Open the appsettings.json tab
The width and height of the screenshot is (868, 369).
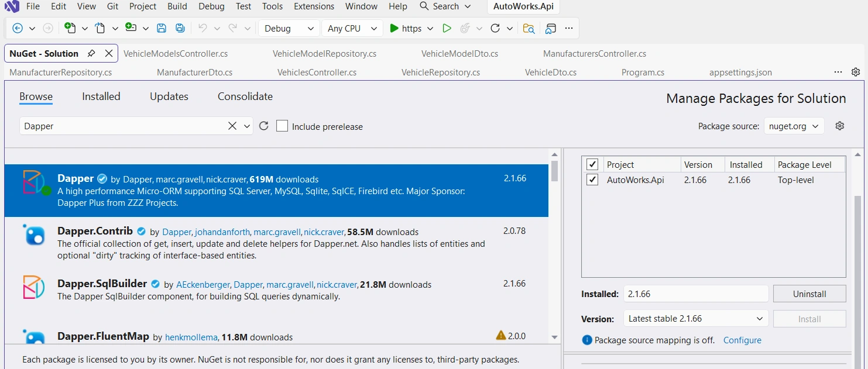click(740, 73)
